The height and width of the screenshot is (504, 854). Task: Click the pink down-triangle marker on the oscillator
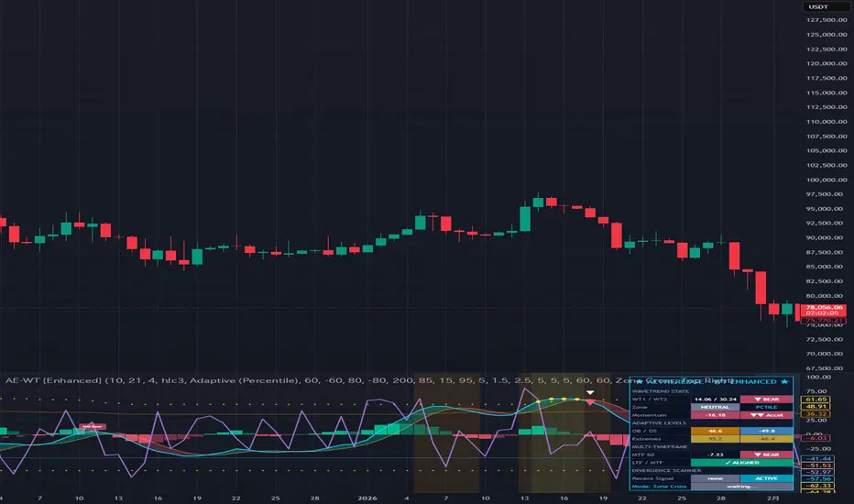click(590, 402)
